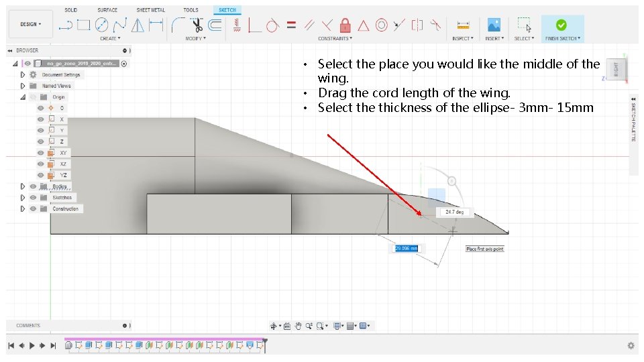Switch to the SURFACE tab
The height and width of the screenshot is (362, 644).
[107, 10]
